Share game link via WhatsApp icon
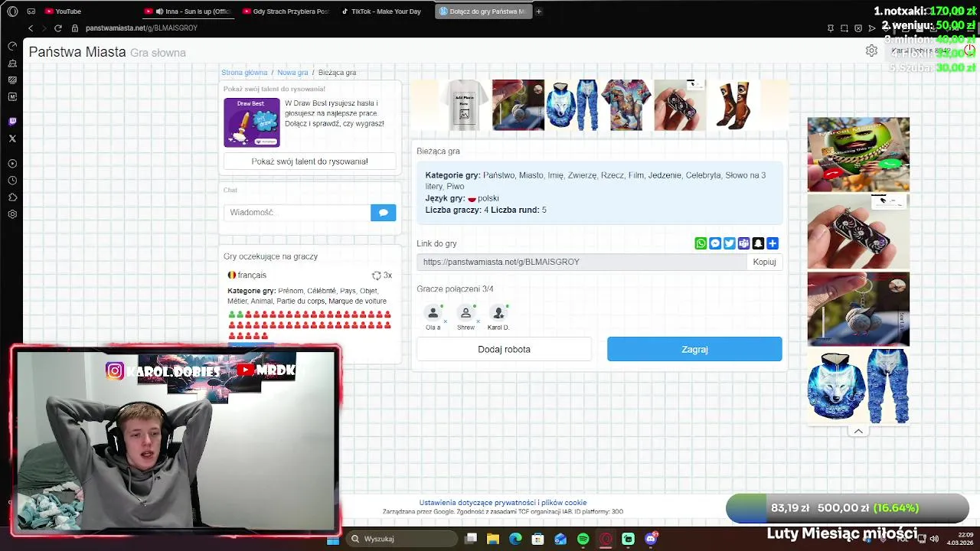This screenshot has width=980, height=551. (701, 243)
